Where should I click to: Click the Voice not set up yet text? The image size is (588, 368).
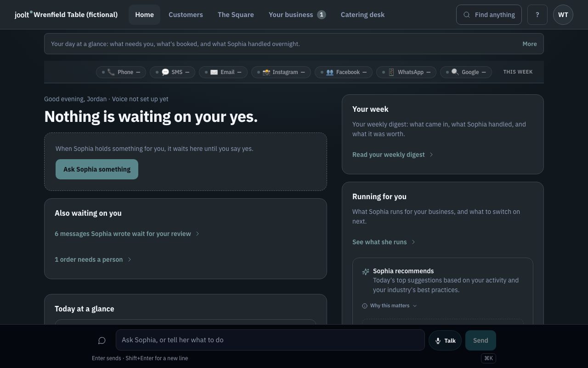[140, 99]
